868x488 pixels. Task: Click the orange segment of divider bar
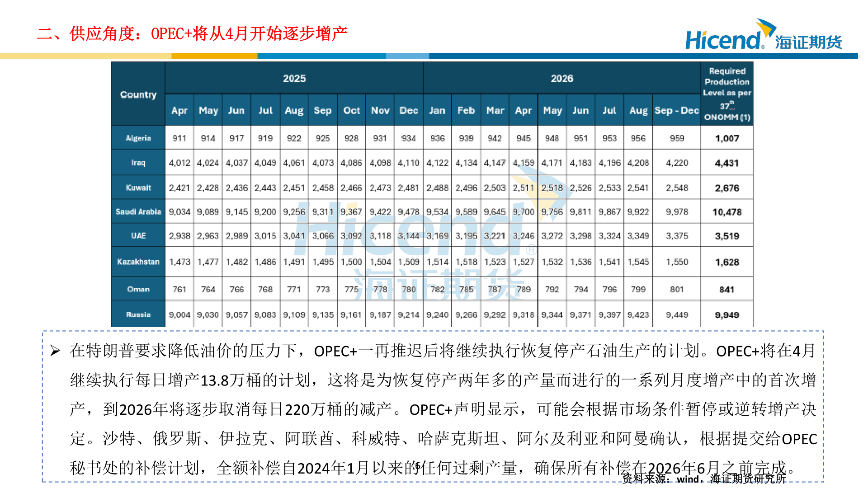(x=214, y=56)
